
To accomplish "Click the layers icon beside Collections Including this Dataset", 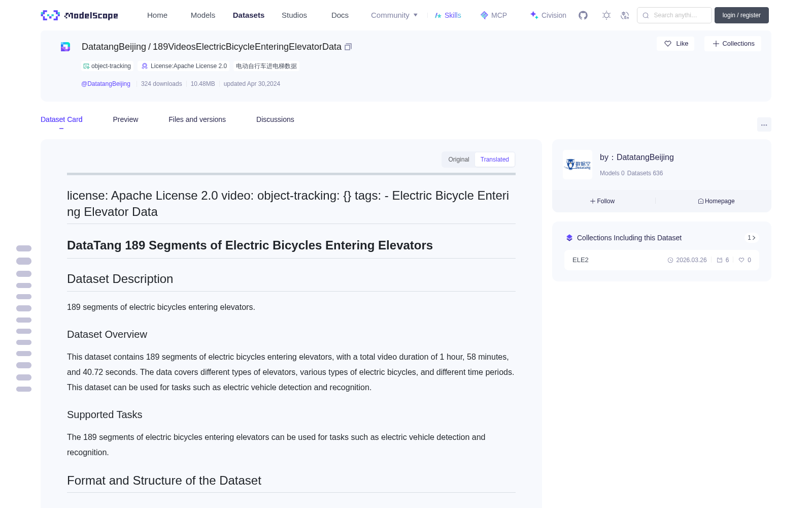I will (x=569, y=238).
